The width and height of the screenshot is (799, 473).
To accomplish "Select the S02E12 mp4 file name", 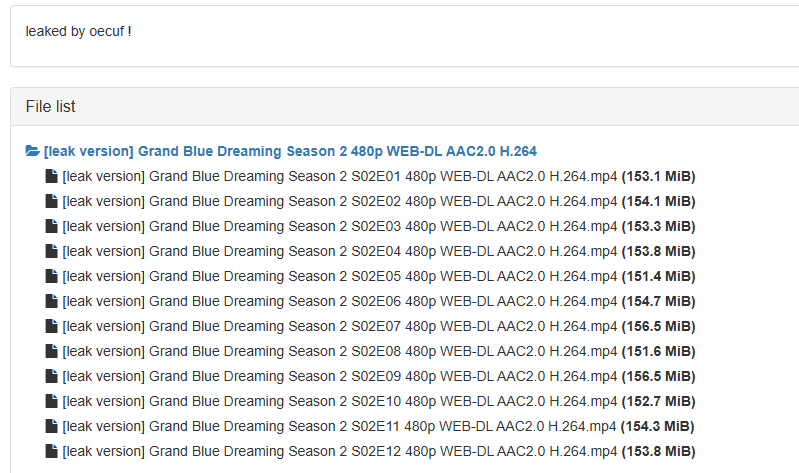I will click(339, 451).
